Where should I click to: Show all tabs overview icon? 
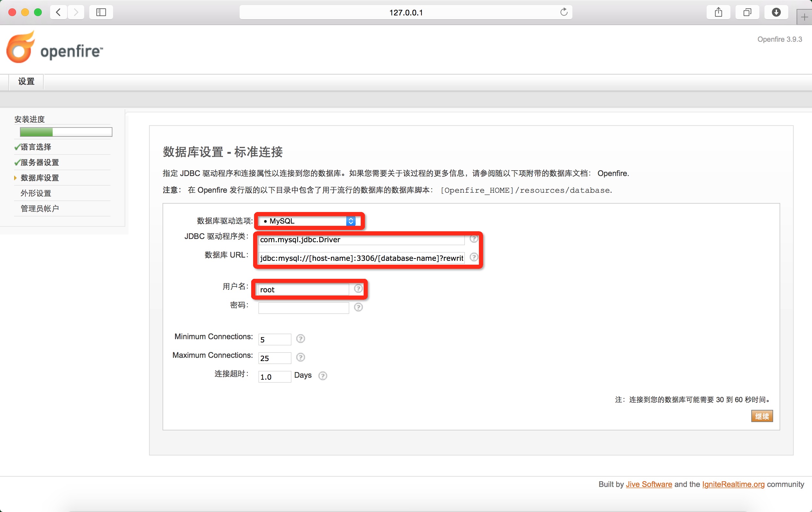747,13
